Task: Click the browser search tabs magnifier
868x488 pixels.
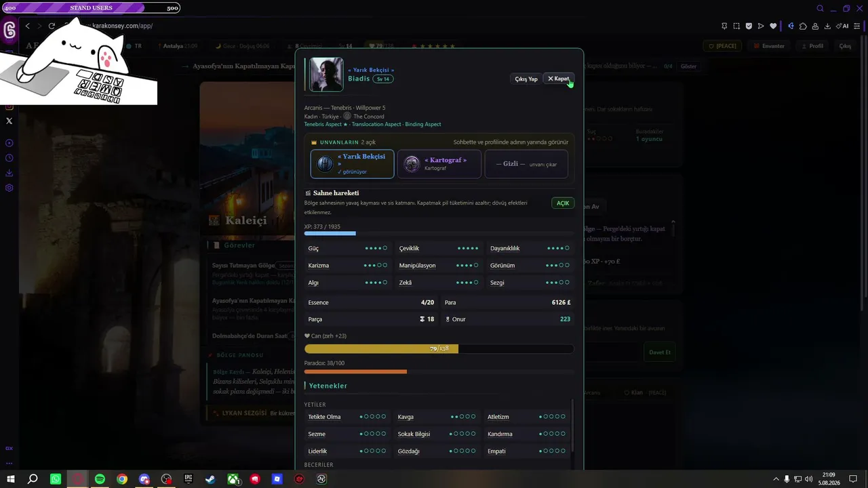Action: [x=820, y=8]
